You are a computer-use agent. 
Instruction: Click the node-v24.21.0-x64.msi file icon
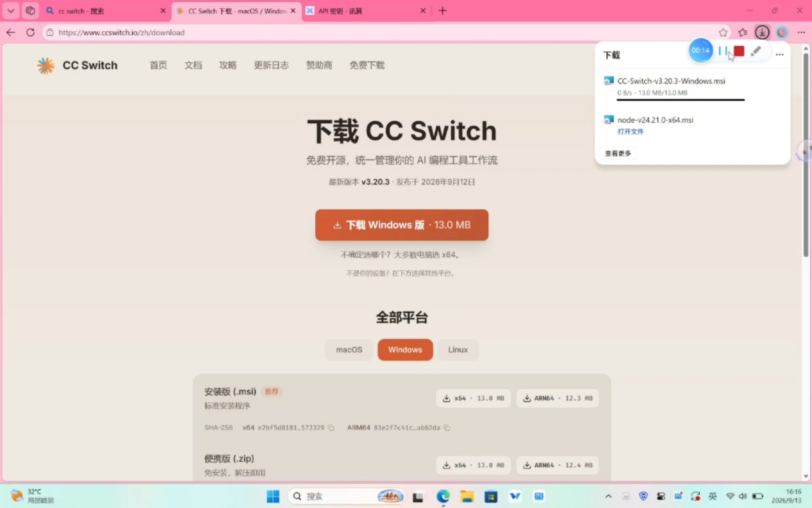coord(609,120)
